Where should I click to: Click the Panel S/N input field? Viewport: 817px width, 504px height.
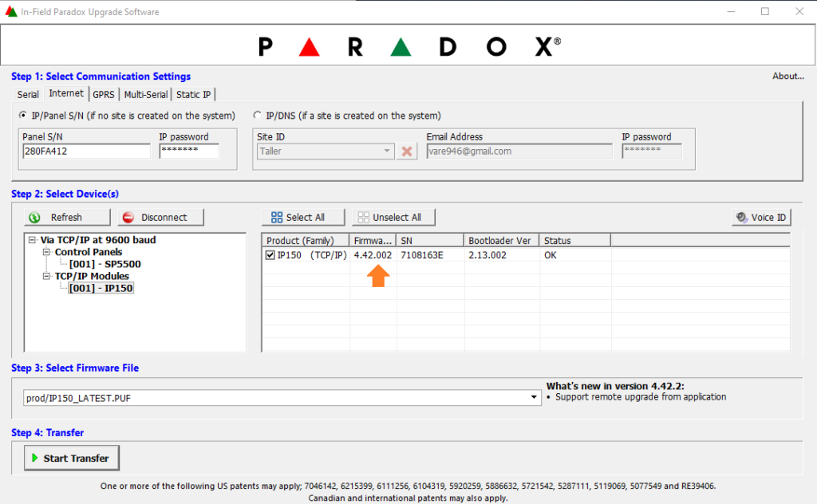[x=86, y=152]
